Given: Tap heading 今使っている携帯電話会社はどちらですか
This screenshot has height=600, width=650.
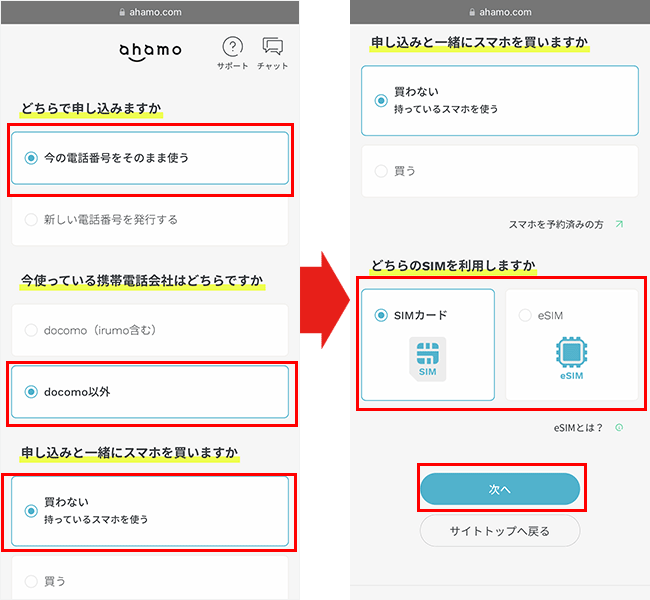Looking at the screenshot, I should point(142,281).
